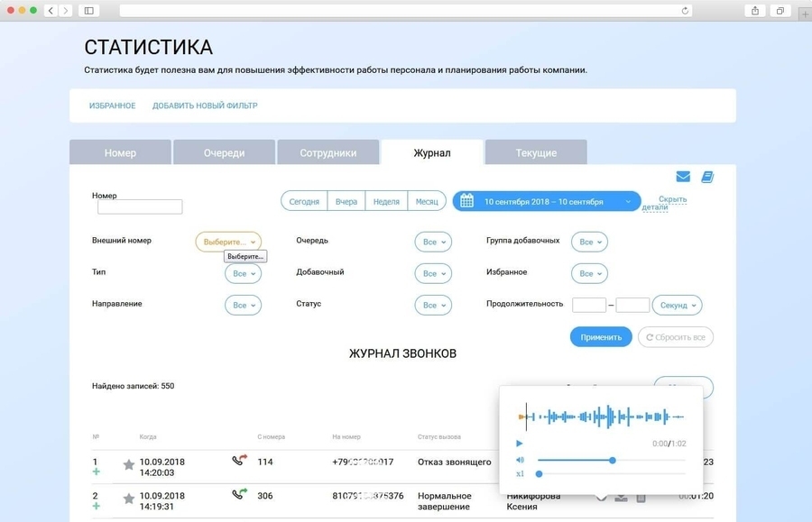Reload page with browser refresh icon
Screen dimensions: 812x522
(x=686, y=11)
